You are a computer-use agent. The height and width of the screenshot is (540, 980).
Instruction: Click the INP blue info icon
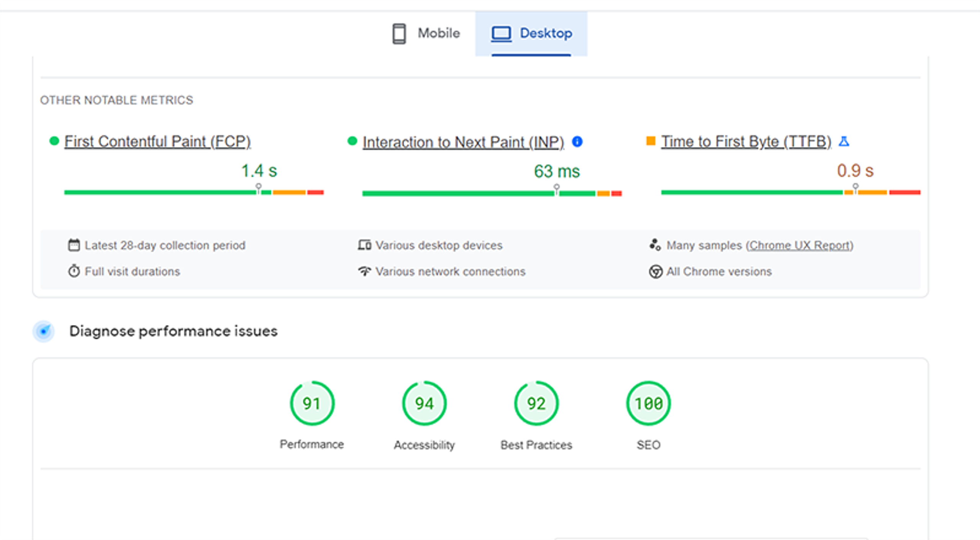point(577,142)
